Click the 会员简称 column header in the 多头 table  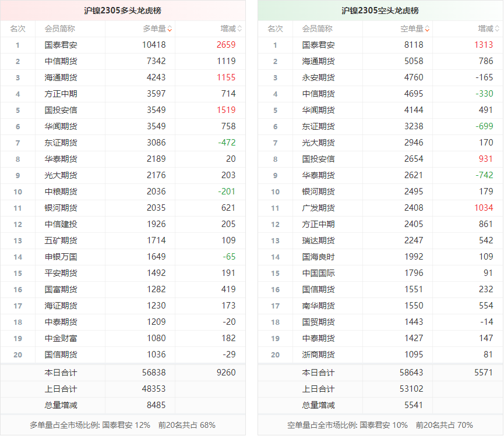pyautogui.click(x=59, y=29)
